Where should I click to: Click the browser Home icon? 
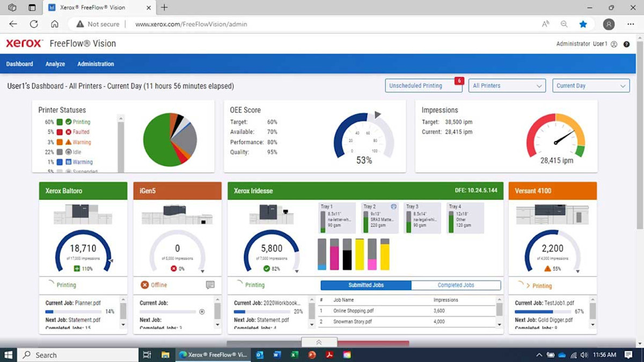pyautogui.click(x=55, y=24)
